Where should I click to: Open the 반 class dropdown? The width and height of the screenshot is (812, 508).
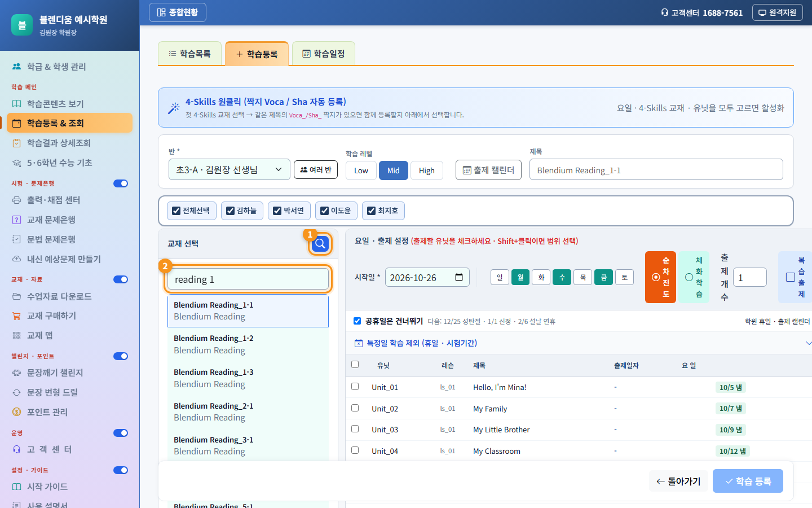[230, 169]
